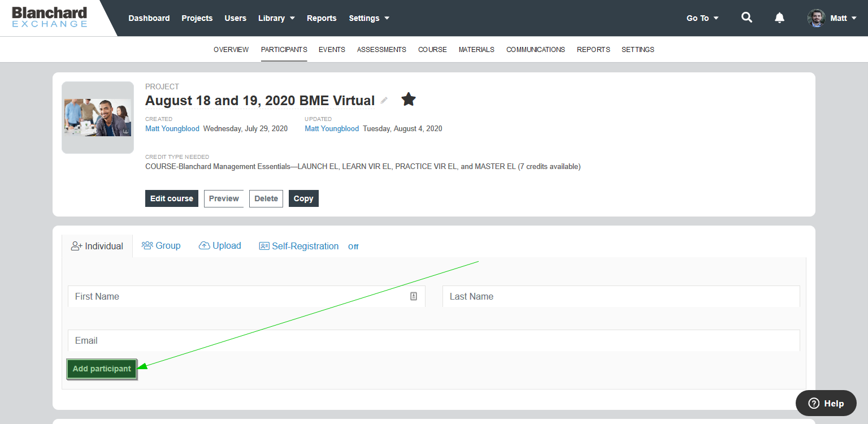Open Projects in the top menu

tap(197, 18)
